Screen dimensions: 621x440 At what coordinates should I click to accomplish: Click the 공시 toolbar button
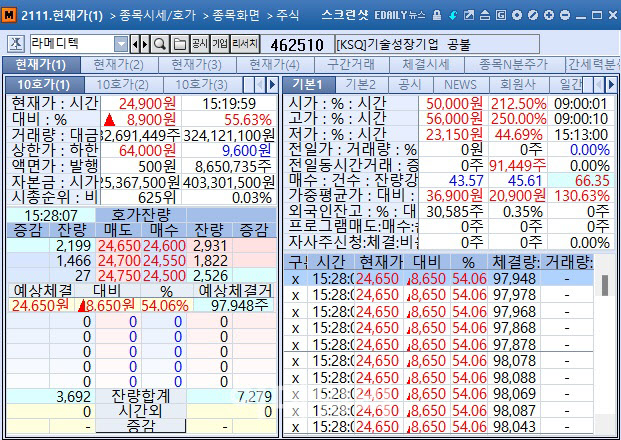click(x=200, y=44)
